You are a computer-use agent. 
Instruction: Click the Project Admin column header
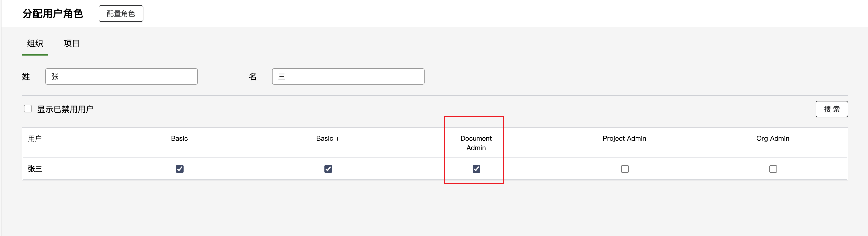(x=624, y=138)
